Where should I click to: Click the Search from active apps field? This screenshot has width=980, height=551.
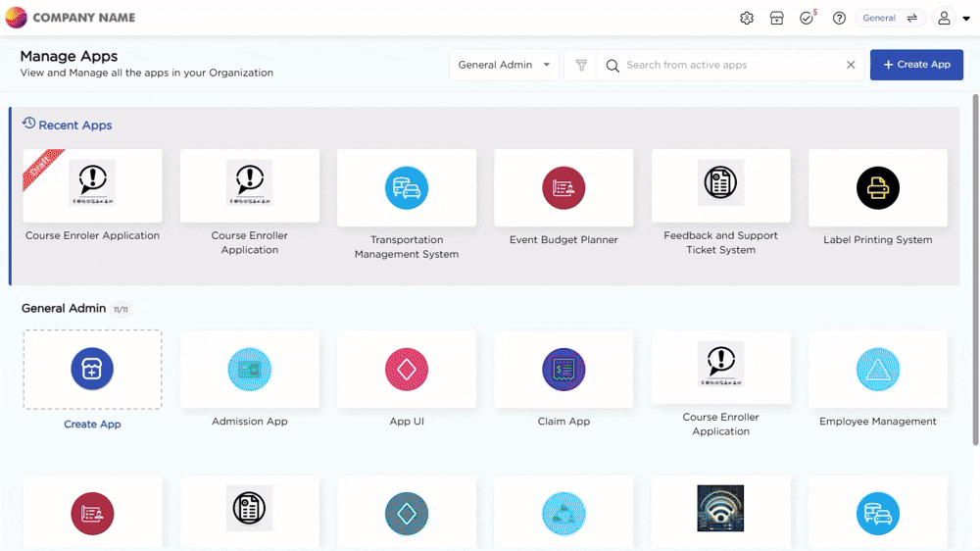[730, 66]
